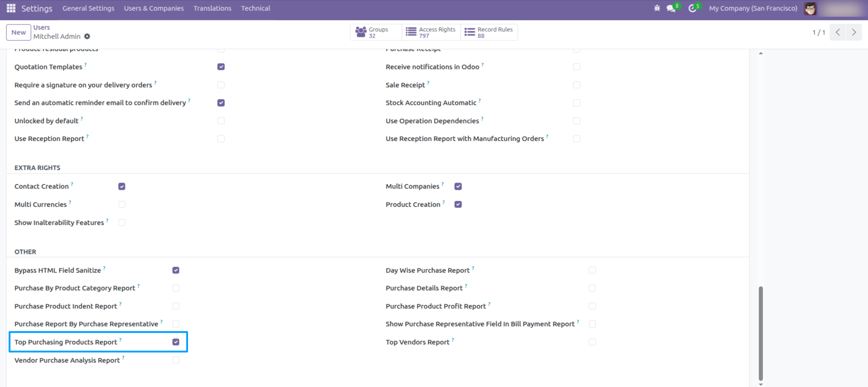Click the pager counter 1 / 1
This screenshot has height=387, width=868.
(818, 32)
